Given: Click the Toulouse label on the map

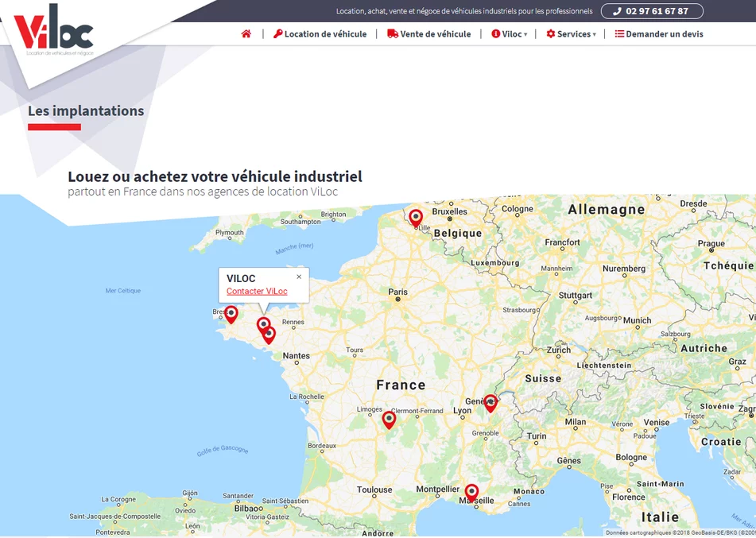Looking at the screenshot, I should tap(374, 490).
